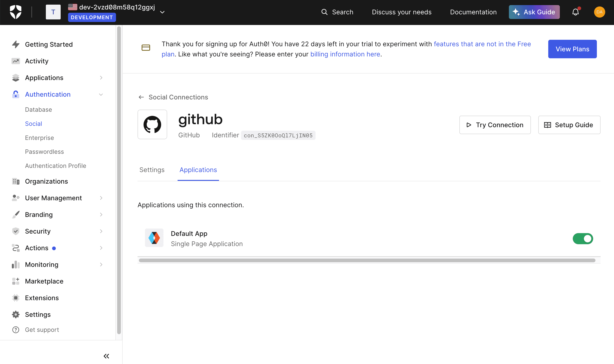Switch to the Settings tab
This screenshot has width=614, height=364.
pyautogui.click(x=152, y=170)
